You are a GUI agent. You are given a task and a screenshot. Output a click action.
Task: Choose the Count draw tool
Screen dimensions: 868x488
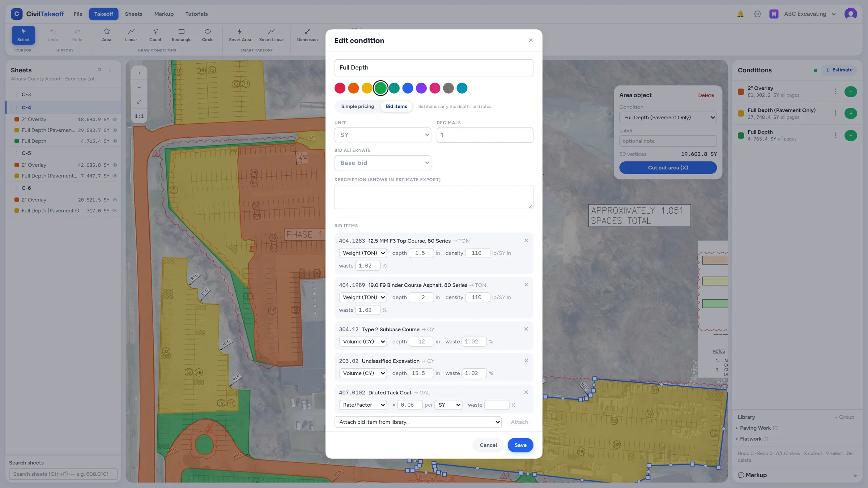click(156, 35)
